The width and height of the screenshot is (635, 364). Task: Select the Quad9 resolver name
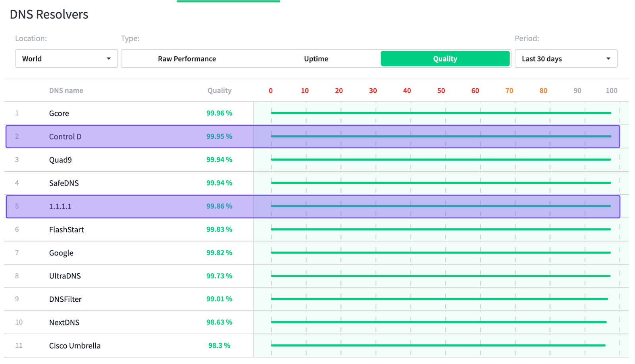tap(60, 160)
